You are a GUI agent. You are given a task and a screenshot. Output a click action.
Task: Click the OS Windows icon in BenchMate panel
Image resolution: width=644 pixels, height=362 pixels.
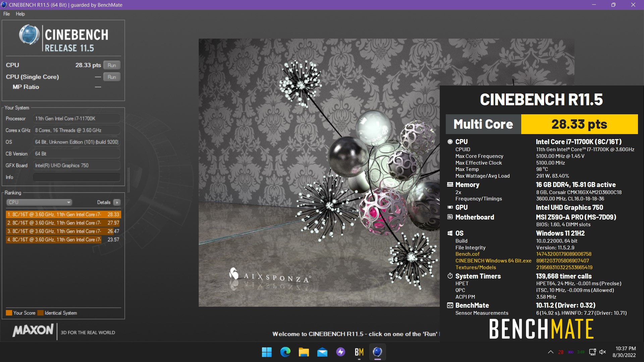tap(450, 233)
